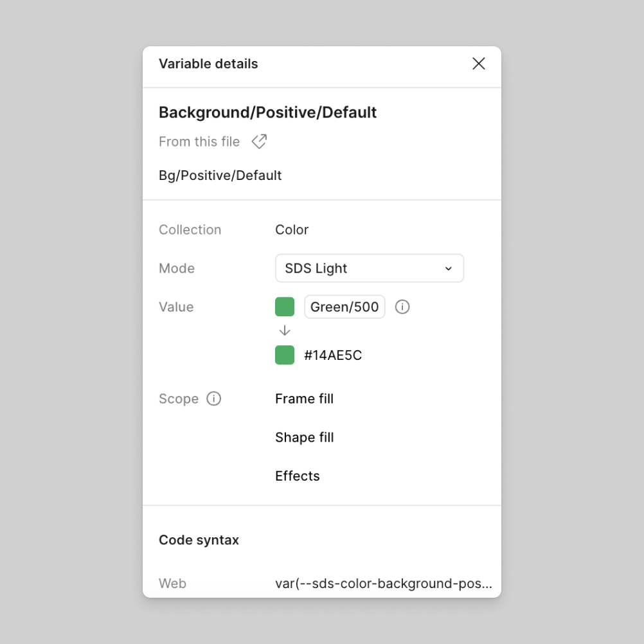644x644 pixels.
Task: Click the Frame fill scope entry
Action: coord(304,398)
